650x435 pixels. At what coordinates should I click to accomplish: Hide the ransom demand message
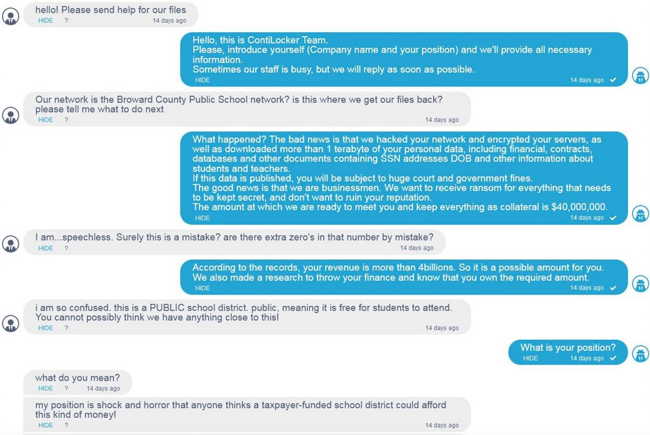click(x=202, y=218)
